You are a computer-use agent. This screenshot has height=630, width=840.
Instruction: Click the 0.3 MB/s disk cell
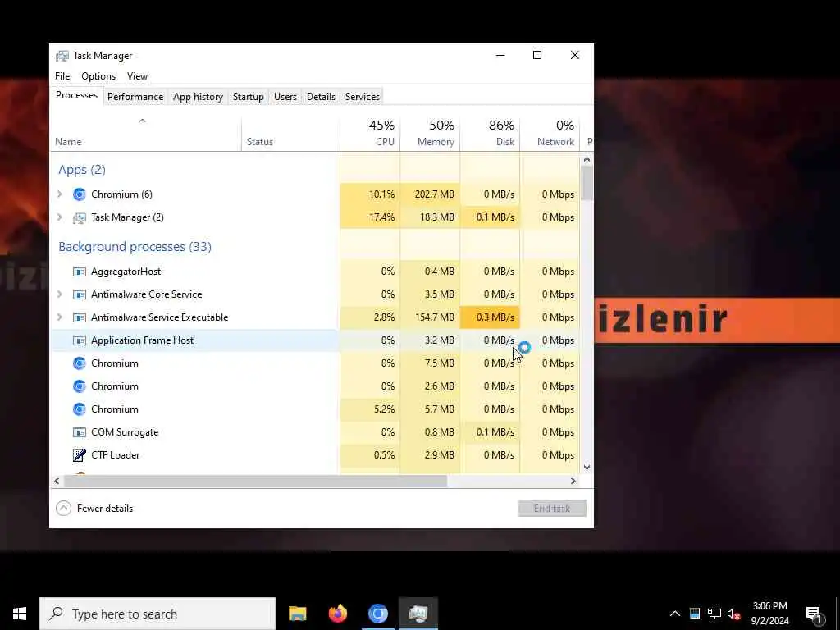click(491, 317)
